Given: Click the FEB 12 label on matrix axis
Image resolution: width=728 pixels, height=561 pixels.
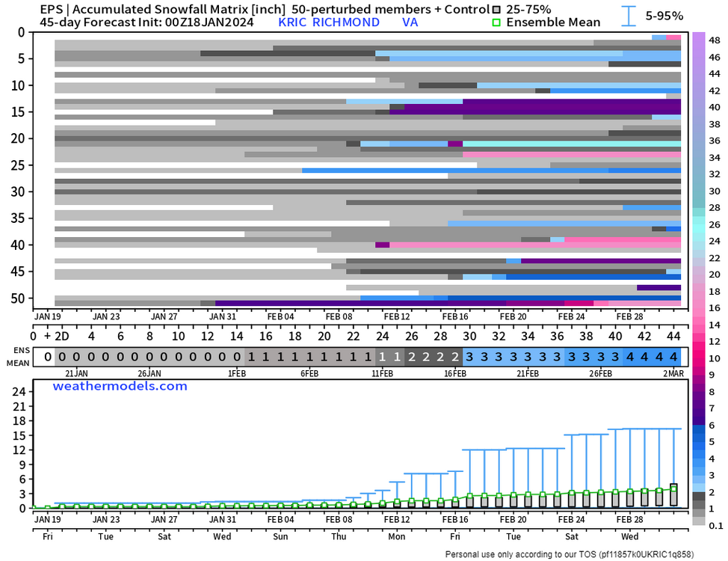Looking at the screenshot, I should click(x=397, y=316).
